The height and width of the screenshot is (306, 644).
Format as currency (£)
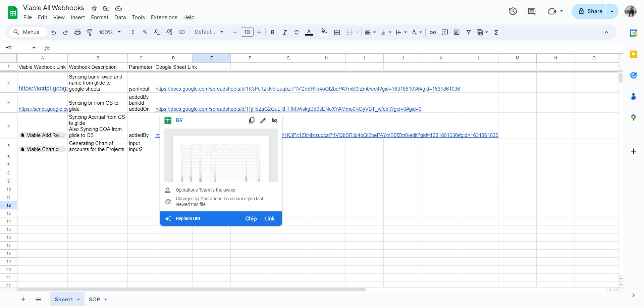[133, 32]
